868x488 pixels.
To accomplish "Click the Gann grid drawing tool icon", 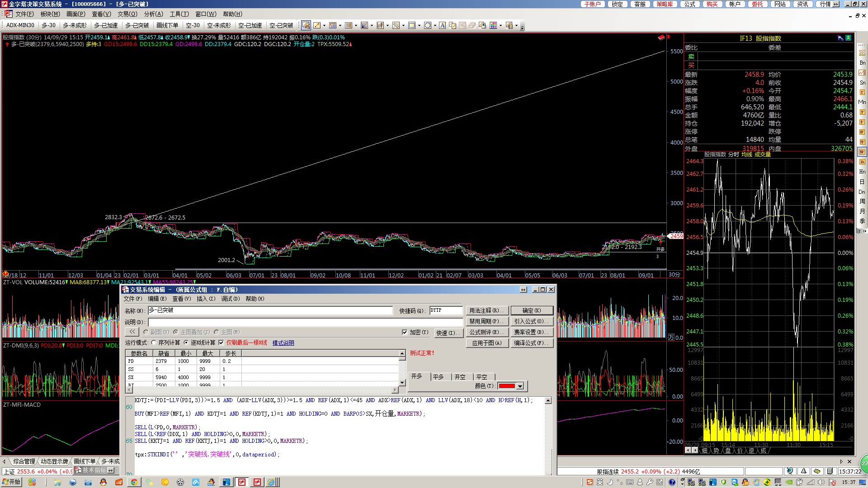I will [380, 25].
